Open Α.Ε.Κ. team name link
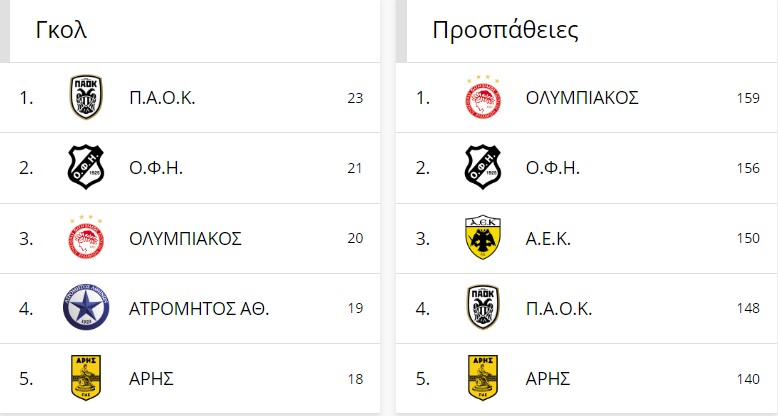 548,239
